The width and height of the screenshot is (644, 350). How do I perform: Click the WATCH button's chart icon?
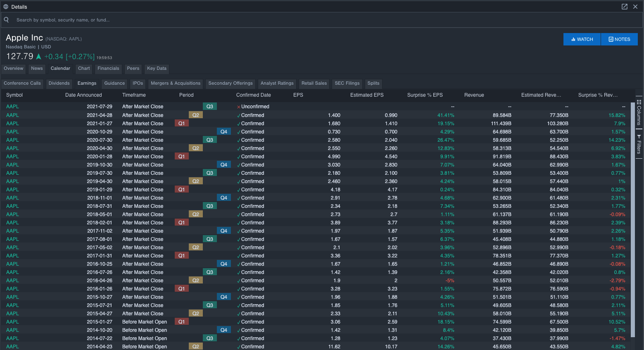(x=574, y=39)
